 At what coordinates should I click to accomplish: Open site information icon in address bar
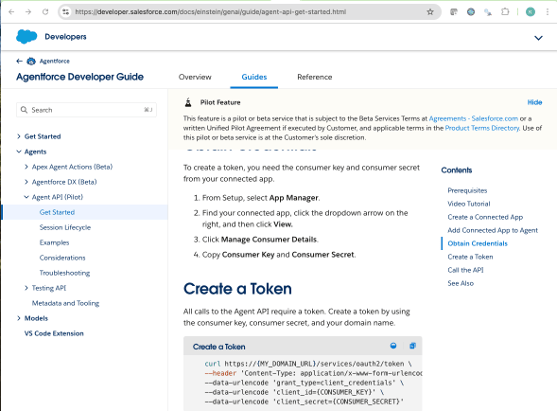click(x=66, y=12)
